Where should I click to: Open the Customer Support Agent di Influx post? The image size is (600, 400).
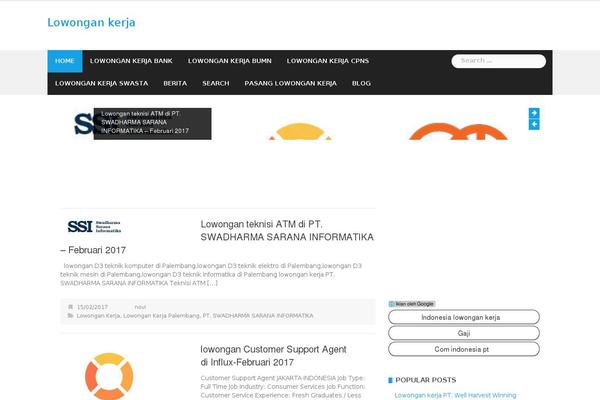[273, 356]
